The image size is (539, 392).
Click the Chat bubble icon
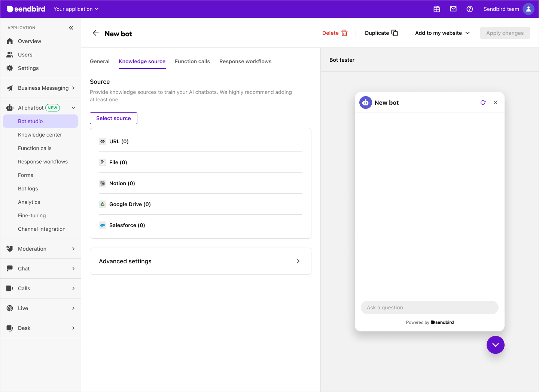[10, 269]
